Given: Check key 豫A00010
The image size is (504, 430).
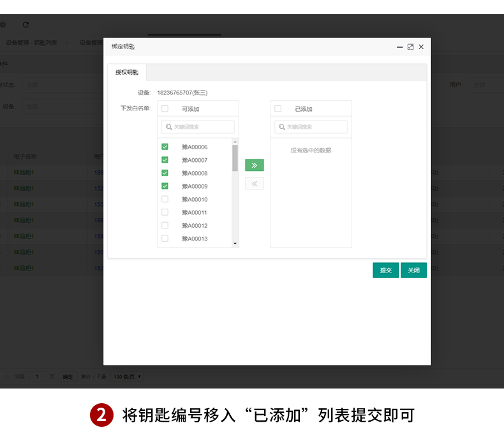Looking at the screenshot, I should (165, 199).
